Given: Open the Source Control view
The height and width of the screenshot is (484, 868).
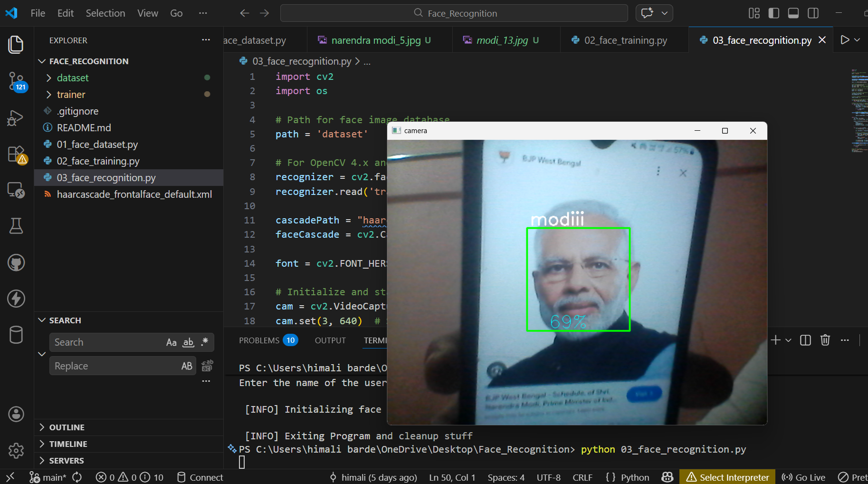Looking at the screenshot, I should click(x=16, y=81).
